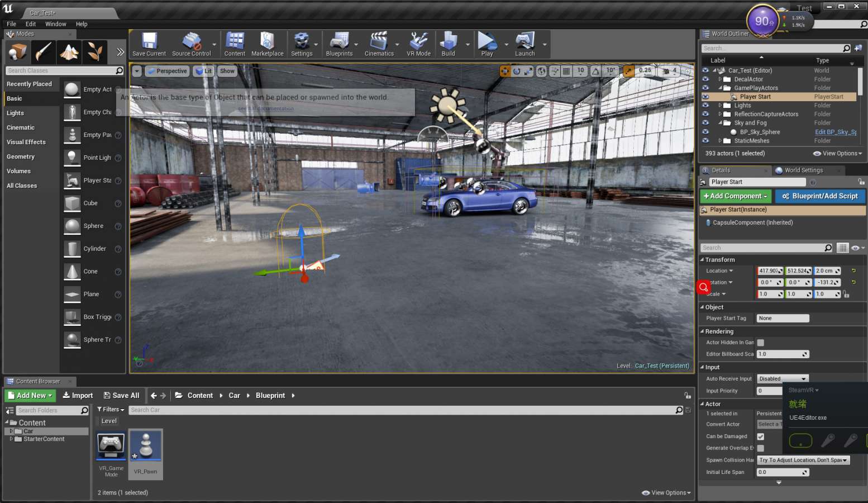Toggle visibility eye for Player Start row
The image size is (868, 503).
coord(705,97)
